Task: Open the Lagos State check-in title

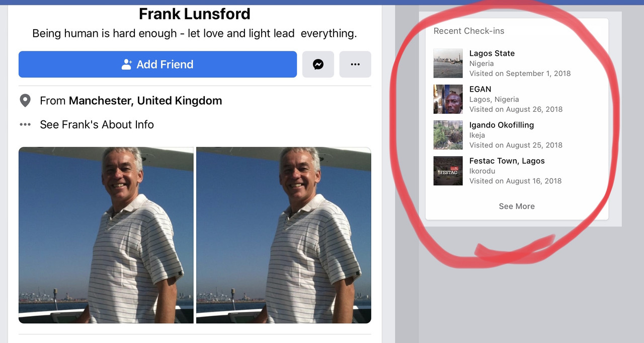Action: [492, 53]
